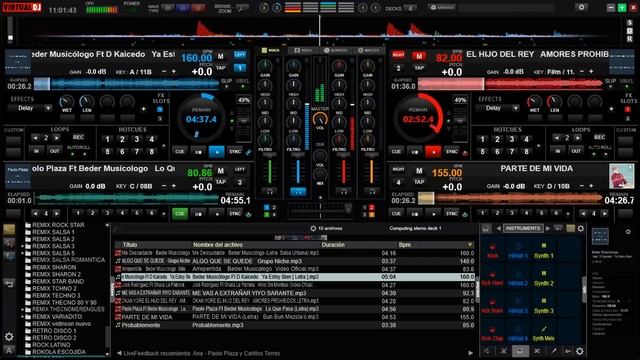This screenshot has height=360, width=640.
Task: Click the M master button on deck 2
Action: (x=419, y=56)
